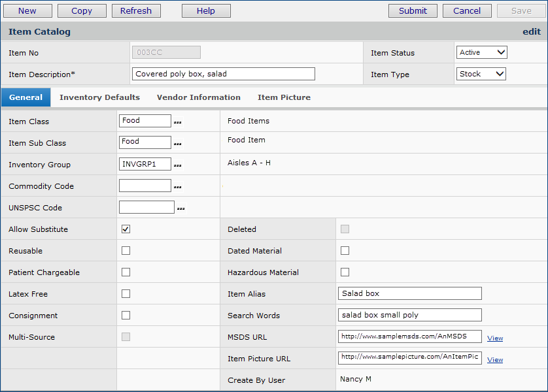Check the Latex Free option
The width and height of the screenshot is (548, 392).
126,294
